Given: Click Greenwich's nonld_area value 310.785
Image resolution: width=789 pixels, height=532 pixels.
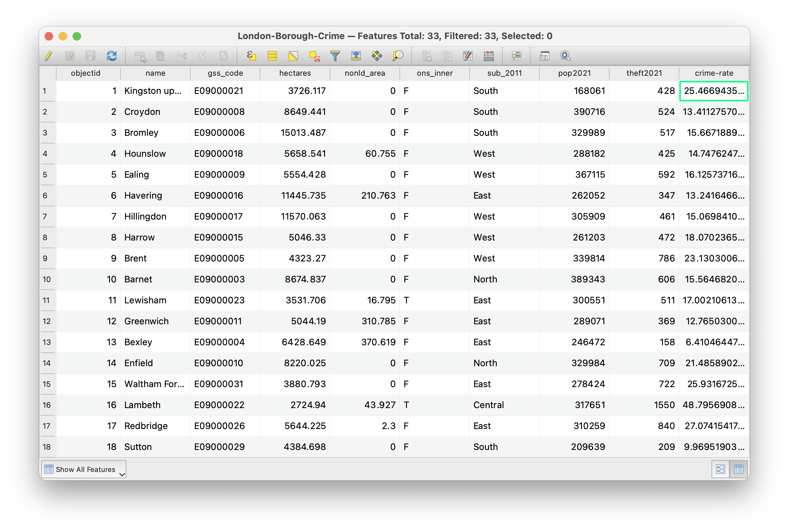Looking at the screenshot, I should pyautogui.click(x=365, y=322).
